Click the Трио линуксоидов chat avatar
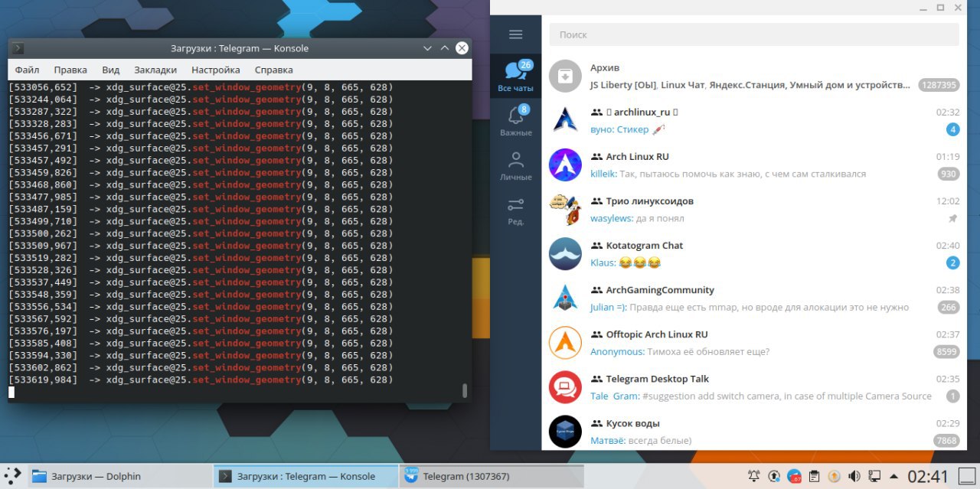The height and width of the screenshot is (489, 980). (565, 209)
